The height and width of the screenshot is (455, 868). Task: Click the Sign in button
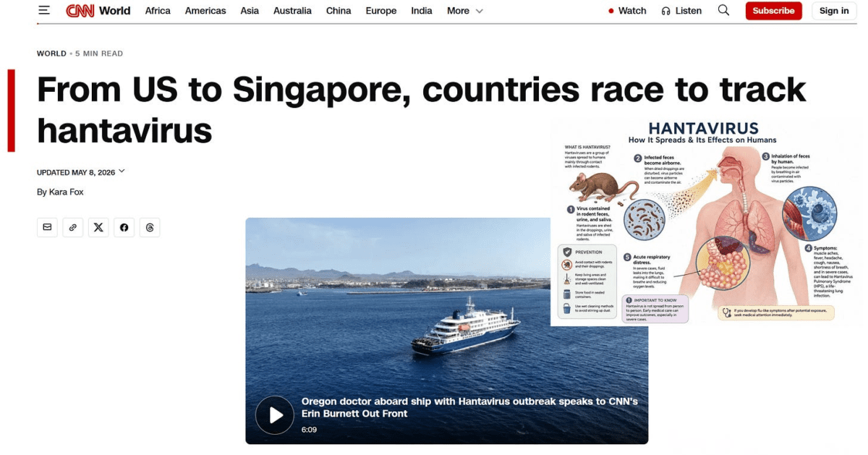(834, 11)
